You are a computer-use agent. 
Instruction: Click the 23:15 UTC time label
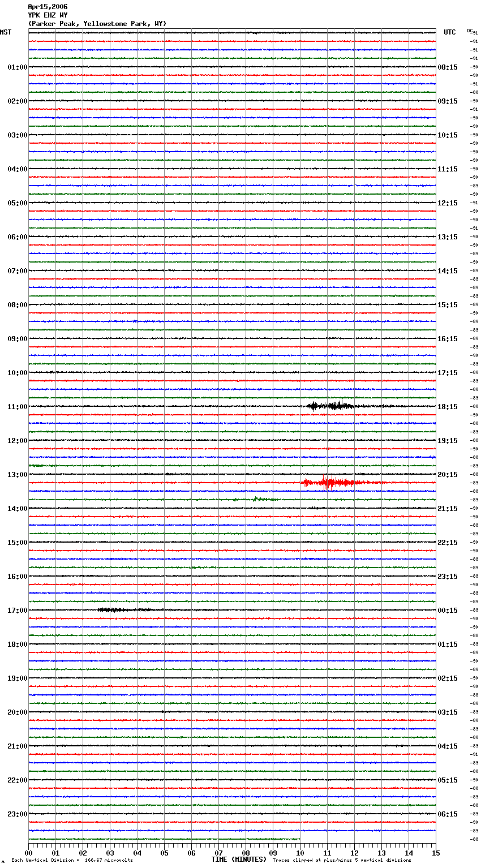point(448,577)
